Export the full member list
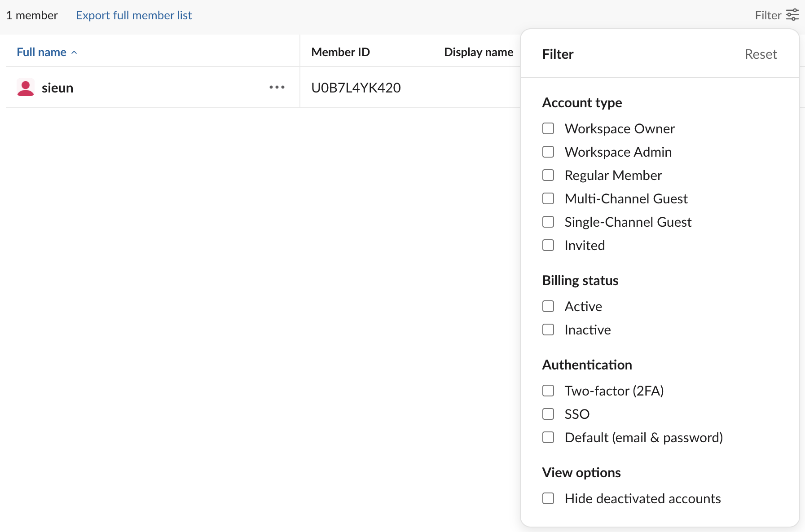The image size is (805, 532). click(134, 15)
